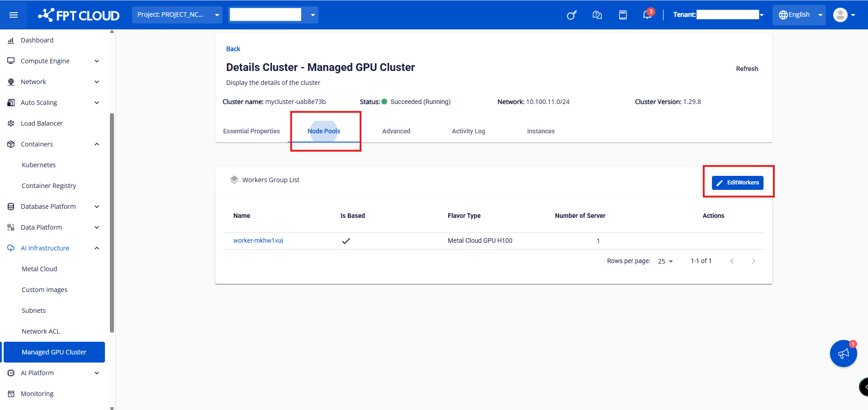This screenshot has width=868, height=410.
Task: Click the megaphone announcements floating button
Action: (843, 353)
